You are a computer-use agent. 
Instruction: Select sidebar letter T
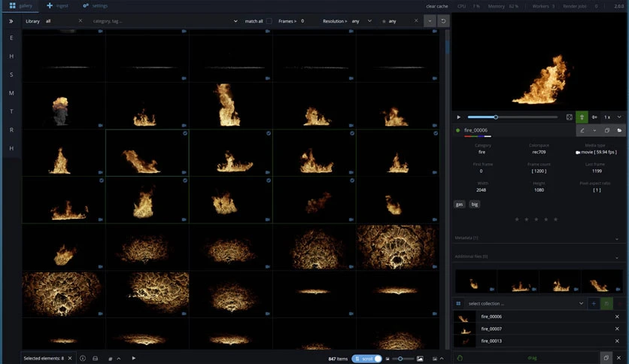pos(11,111)
